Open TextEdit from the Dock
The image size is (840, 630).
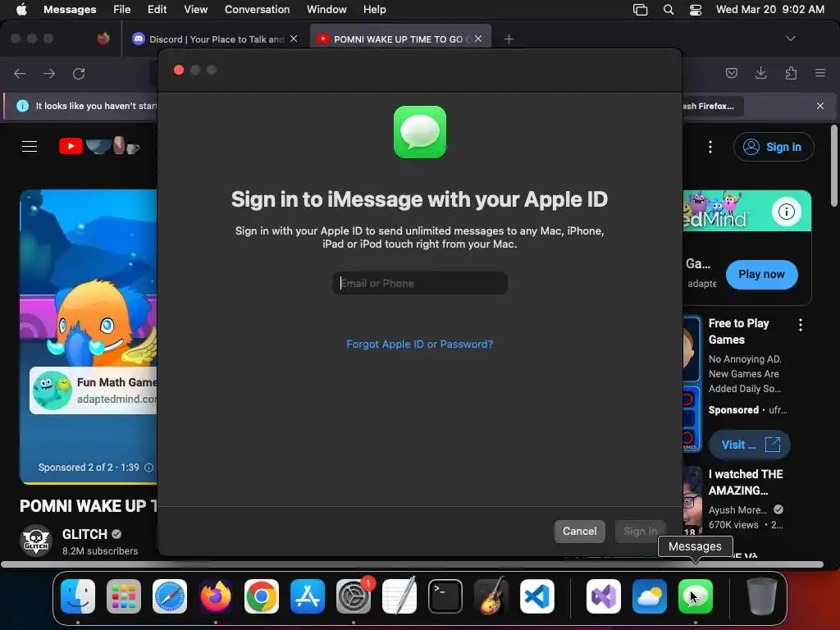pos(399,596)
